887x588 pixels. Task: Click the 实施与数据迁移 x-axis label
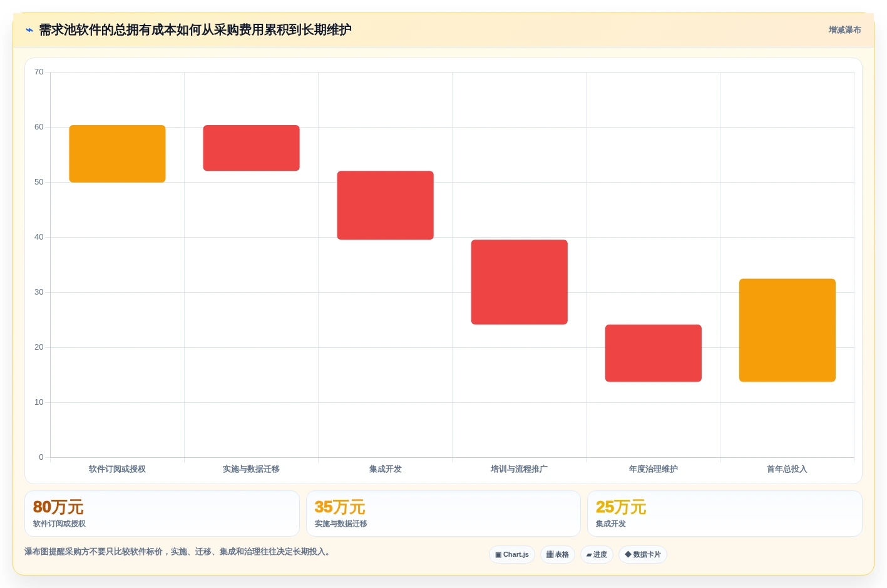click(251, 469)
